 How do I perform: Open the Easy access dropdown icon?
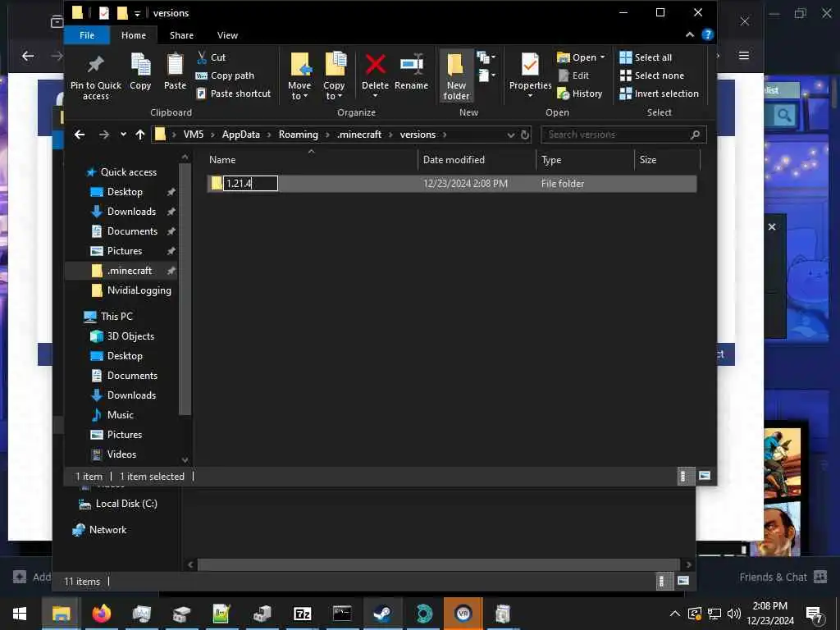486,75
